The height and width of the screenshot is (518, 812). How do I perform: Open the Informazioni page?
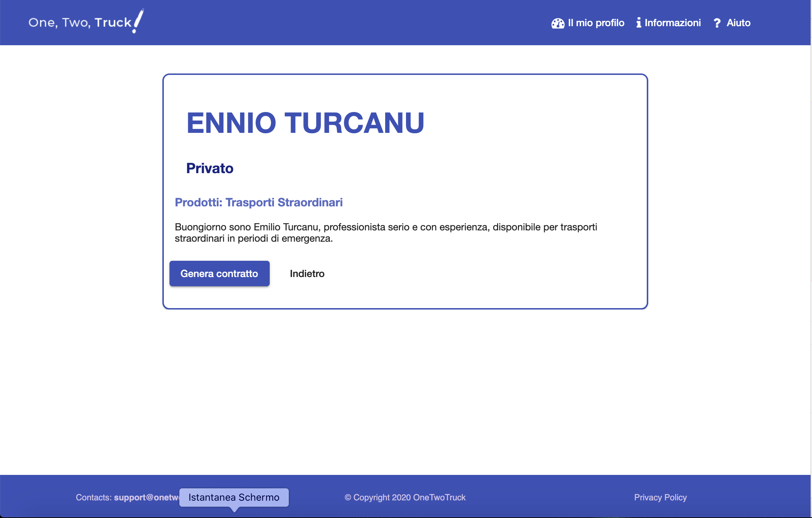pyautogui.click(x=672, y=23)
